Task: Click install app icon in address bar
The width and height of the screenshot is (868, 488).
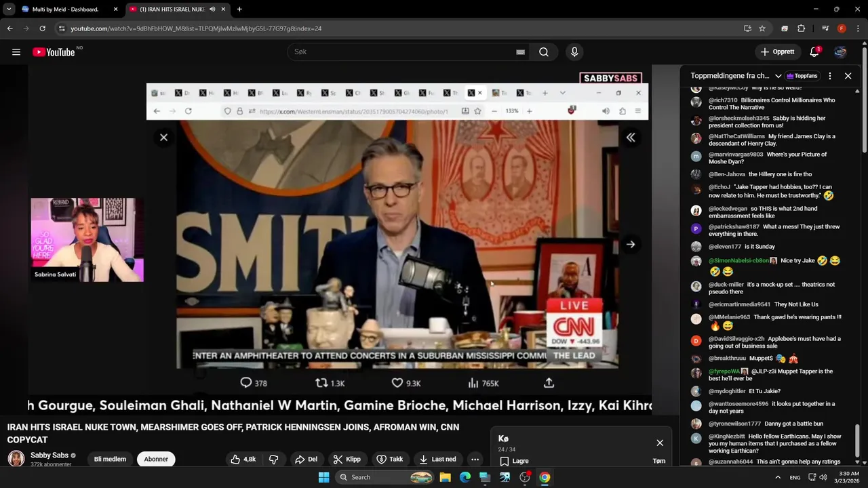Action: coord(747,28)
